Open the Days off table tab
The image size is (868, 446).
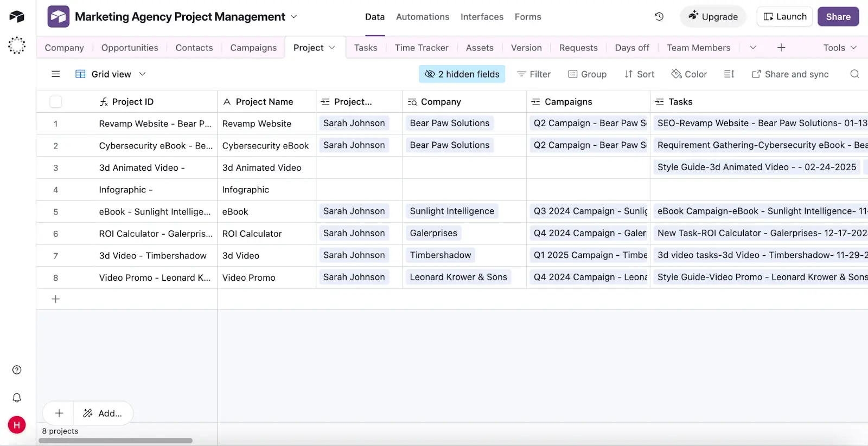coord(632,48)
